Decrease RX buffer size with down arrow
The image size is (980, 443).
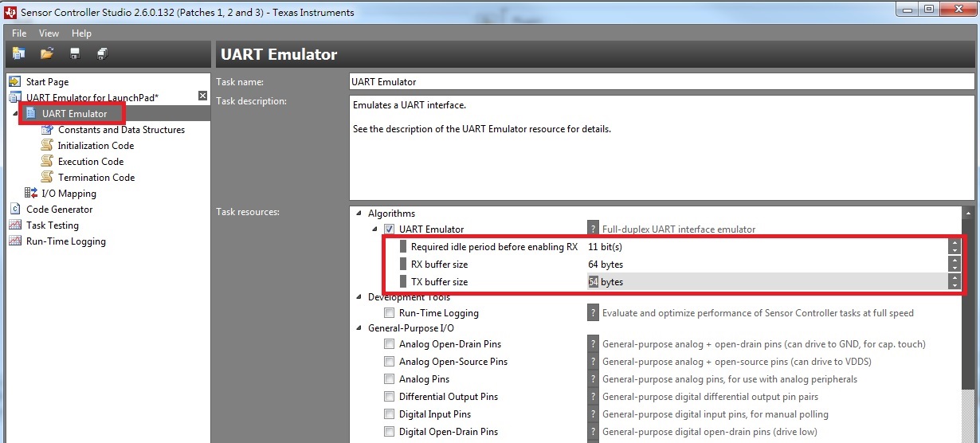point(954,269)
